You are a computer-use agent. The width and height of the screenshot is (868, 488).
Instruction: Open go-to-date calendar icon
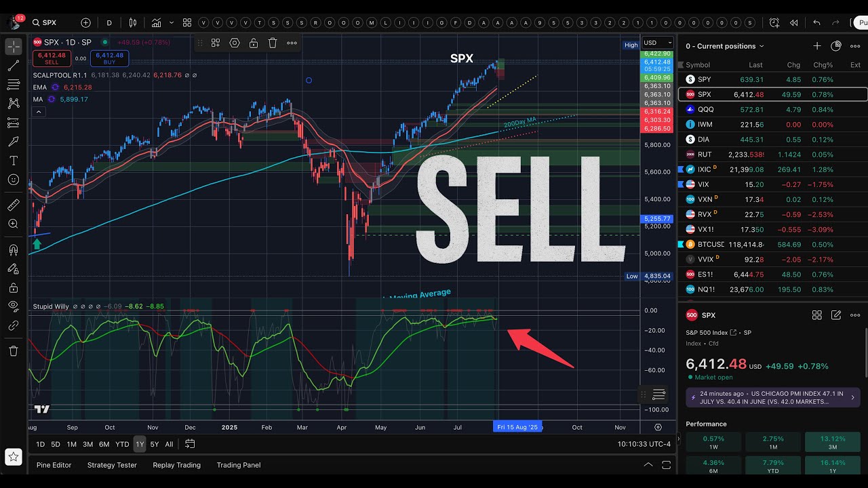[x=190, y=445]
